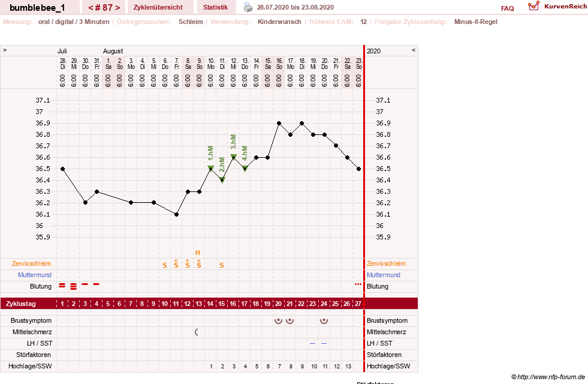The height and width of the screenshot is (384, 588).
Task: Click the light bleeding icon on cycle day 3
Action: point(85,284)
